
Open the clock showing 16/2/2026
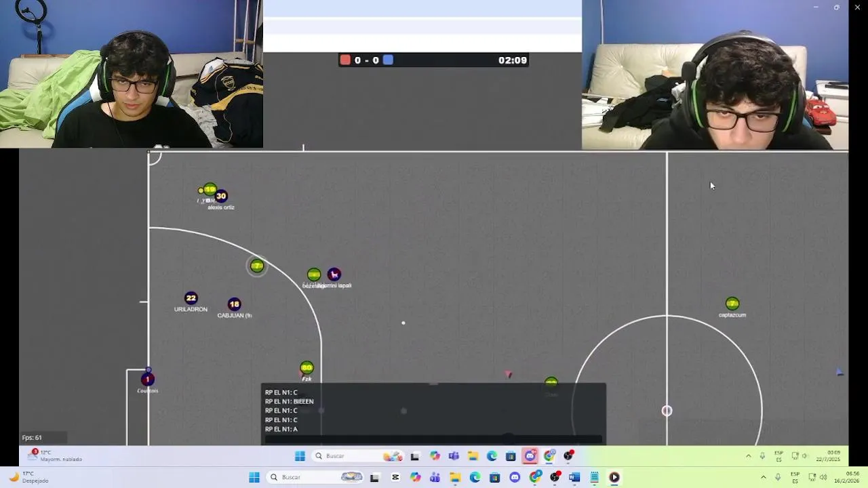(x=847, y=477)
